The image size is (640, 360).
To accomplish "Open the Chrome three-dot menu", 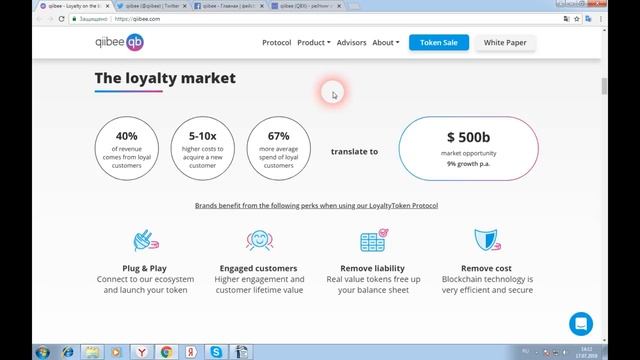I will [x=601, y=19].
